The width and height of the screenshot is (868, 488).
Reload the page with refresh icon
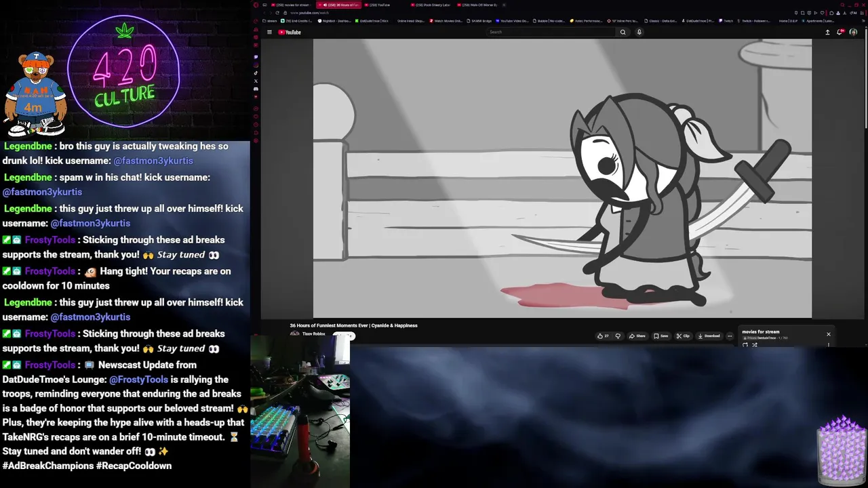pos(277,13)
